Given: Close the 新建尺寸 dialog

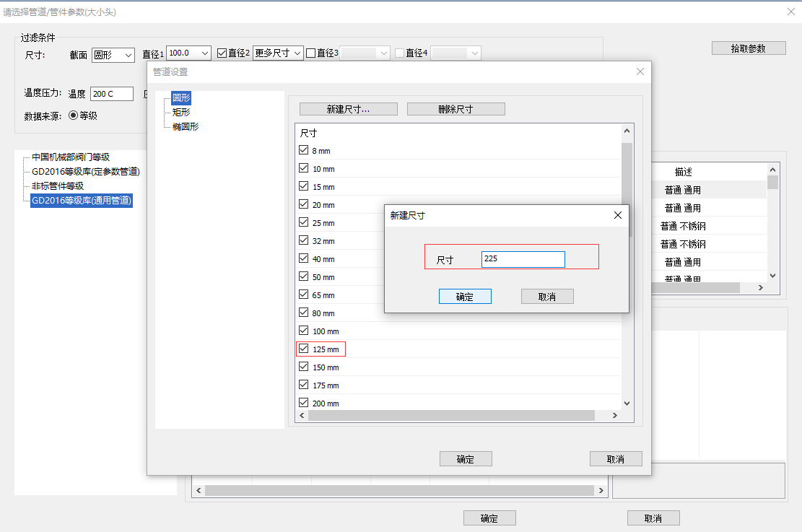Looking at the screenshot, I should click(x=617, y=215).
